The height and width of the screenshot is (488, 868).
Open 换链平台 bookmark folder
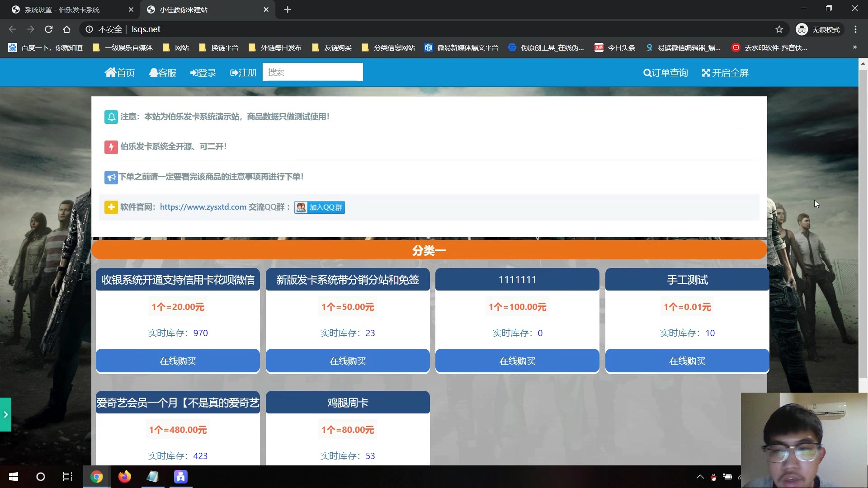219,47
